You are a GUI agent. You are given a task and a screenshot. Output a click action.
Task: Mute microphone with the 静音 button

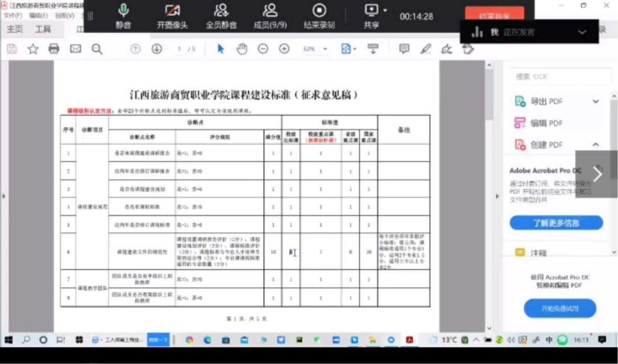[123, 16]
